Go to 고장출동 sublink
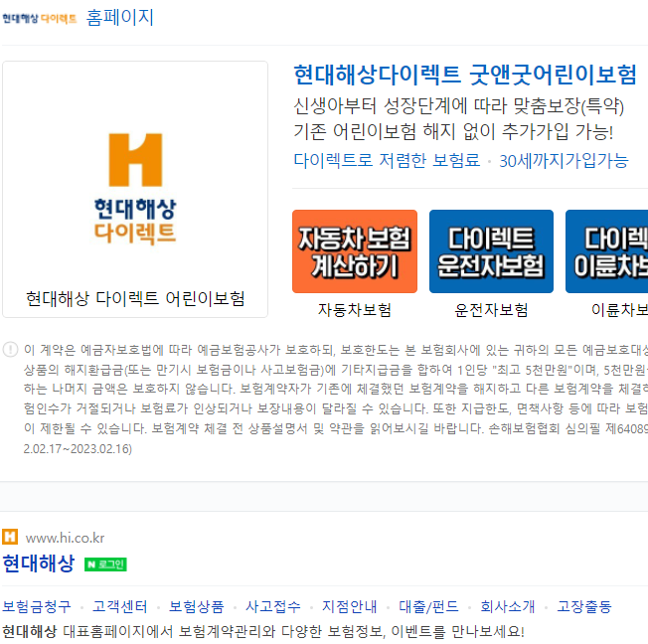The height and width of the screenshot is (644, 648). [x=584, y=606]
